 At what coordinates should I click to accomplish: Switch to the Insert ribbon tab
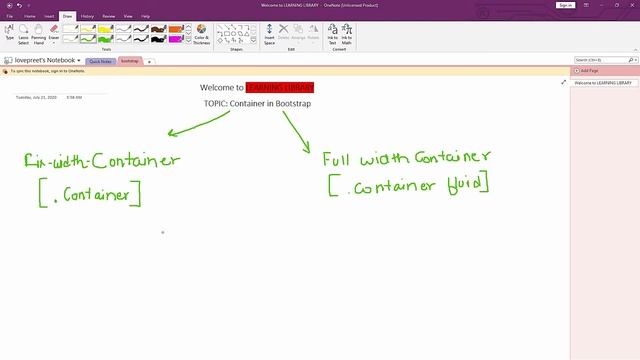pos(49,16)
